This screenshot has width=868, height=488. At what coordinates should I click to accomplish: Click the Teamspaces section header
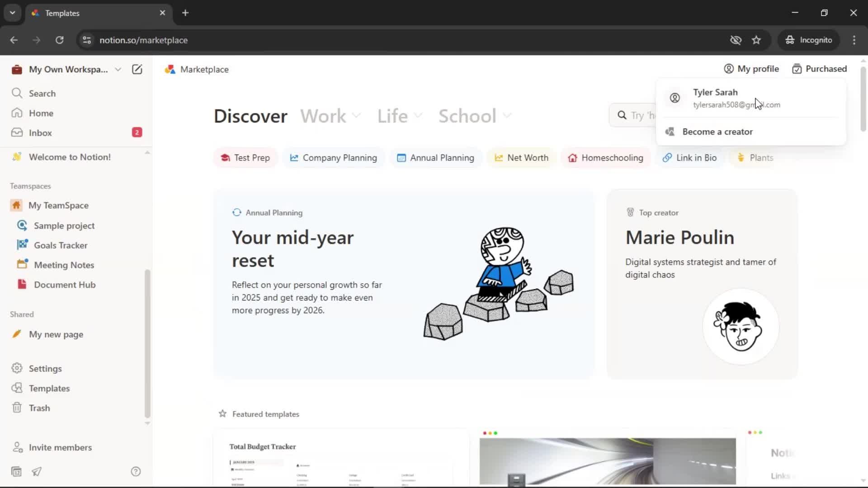point(30,186)
